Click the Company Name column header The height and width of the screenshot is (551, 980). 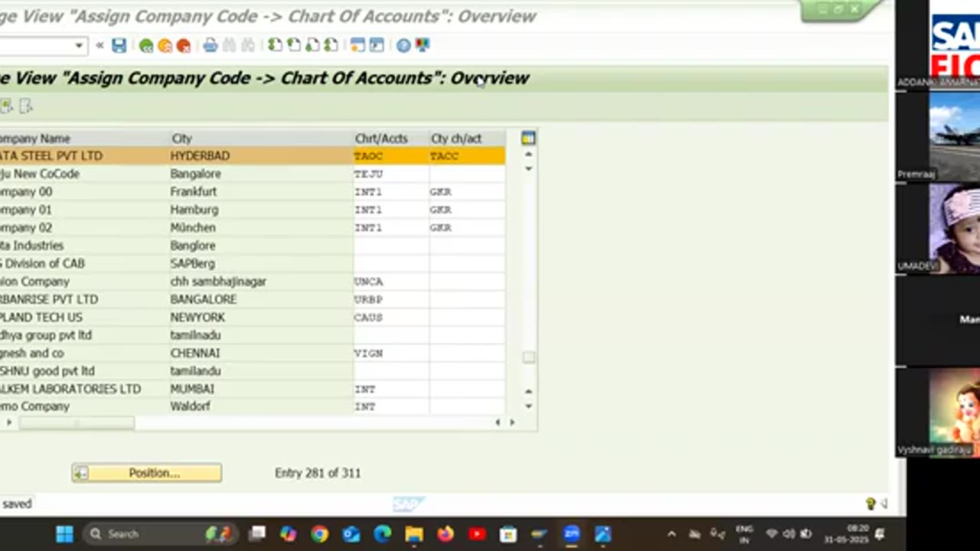pyautogui.click(x=84, y=139)
